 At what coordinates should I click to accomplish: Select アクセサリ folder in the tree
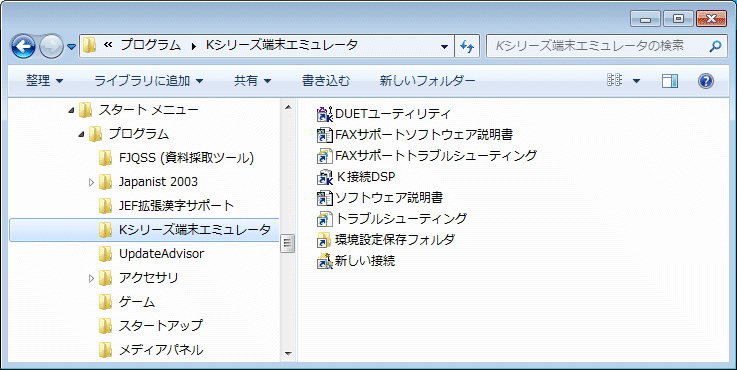pos(149,278)
